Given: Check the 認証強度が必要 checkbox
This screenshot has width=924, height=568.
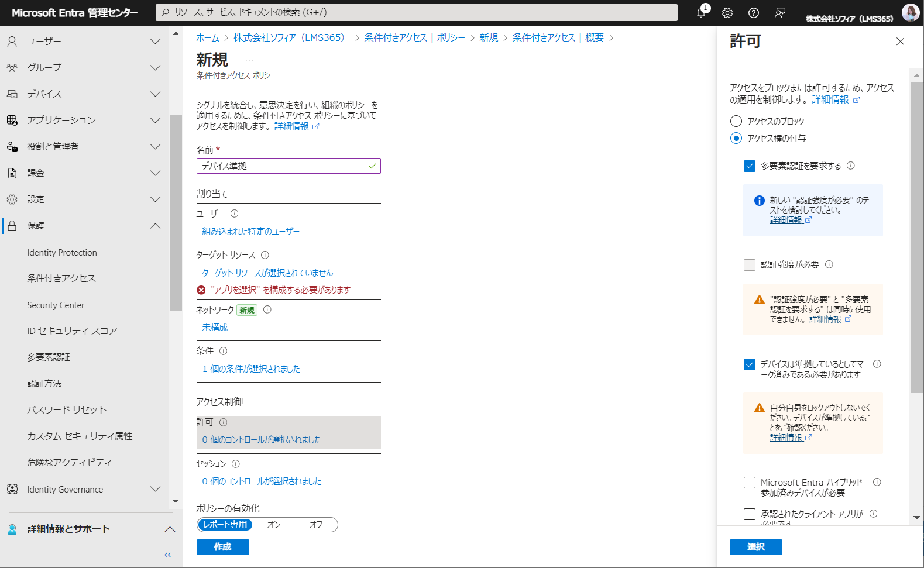Looking at the screenshot, I should 750,265.
